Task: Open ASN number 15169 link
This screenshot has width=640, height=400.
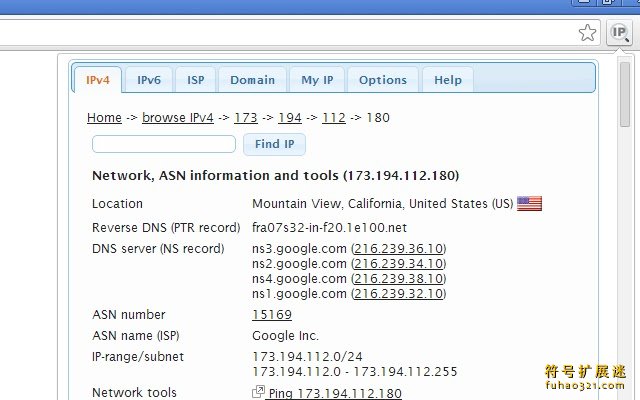Action: pyautogui.click(x=272, y=315)
